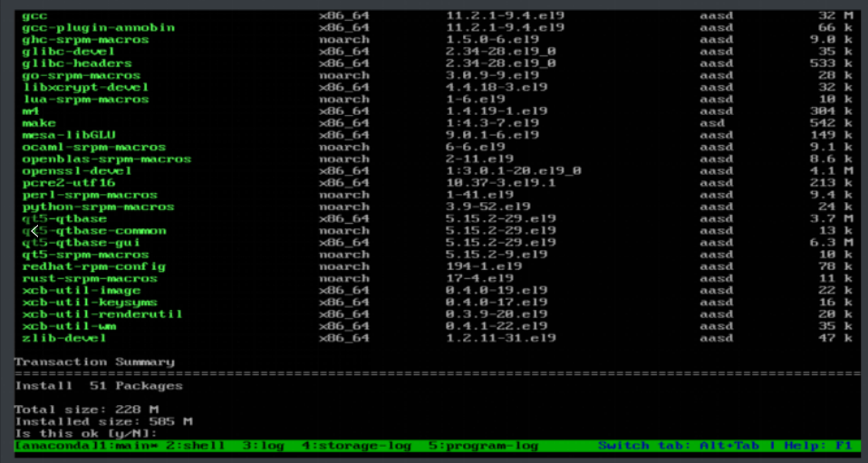The width and height of the screenshot is (868, 463).
Task: Click the 78 k size value
Action: coord(835,267)
